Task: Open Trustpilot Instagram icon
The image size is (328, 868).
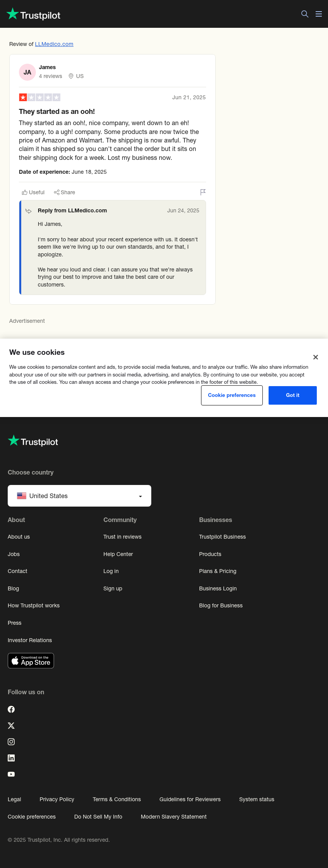Action: coord(11,742)
